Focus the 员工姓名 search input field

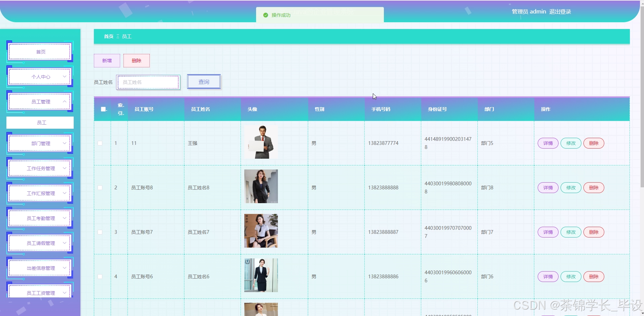tap(148, 82)
